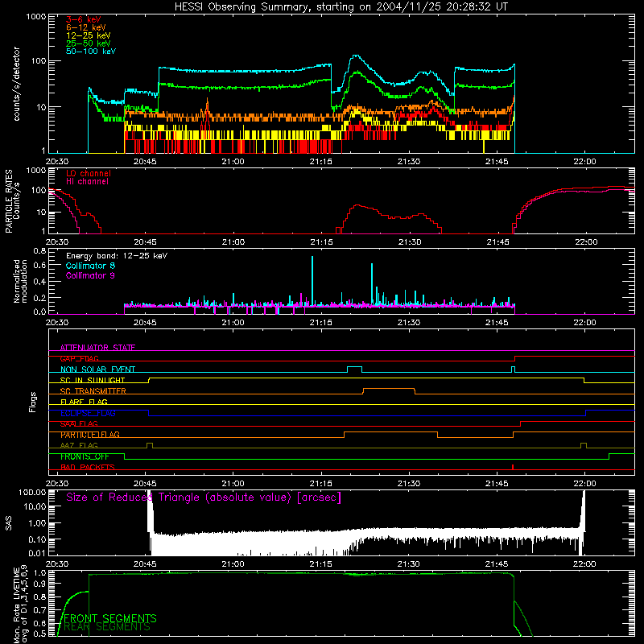The image size is (644, 644).
Task: Click the REAR SEGMENTS legend label
Action: (x=107, y=627)
